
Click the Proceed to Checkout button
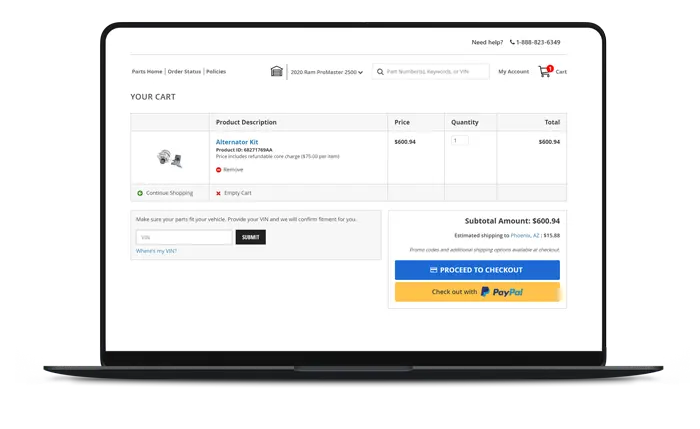point(477,270)
